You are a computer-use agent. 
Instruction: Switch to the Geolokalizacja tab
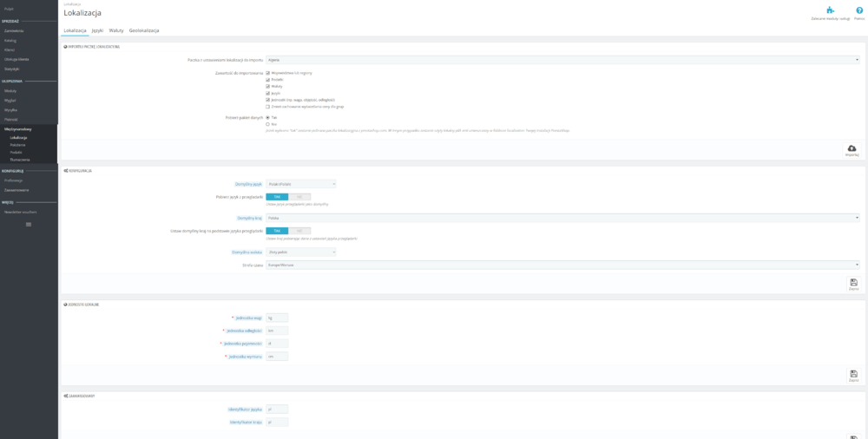click(x=144, y=30)
